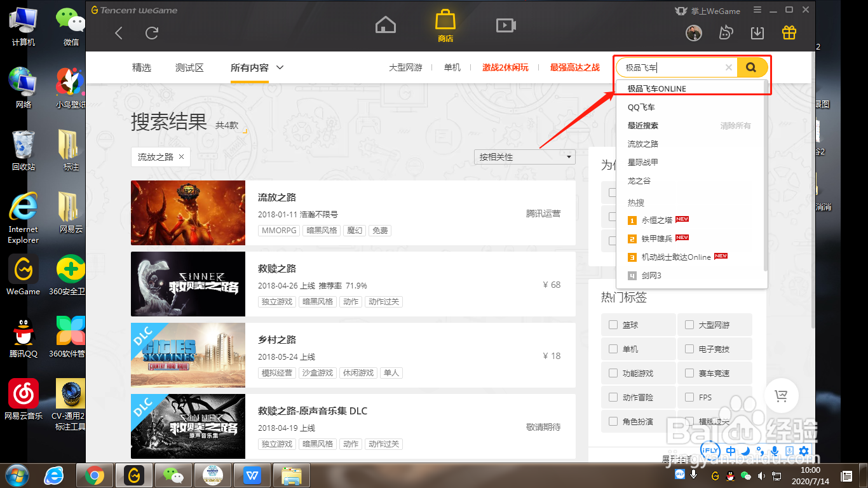Open the 大型网游 category link

(x=405, y=67)
